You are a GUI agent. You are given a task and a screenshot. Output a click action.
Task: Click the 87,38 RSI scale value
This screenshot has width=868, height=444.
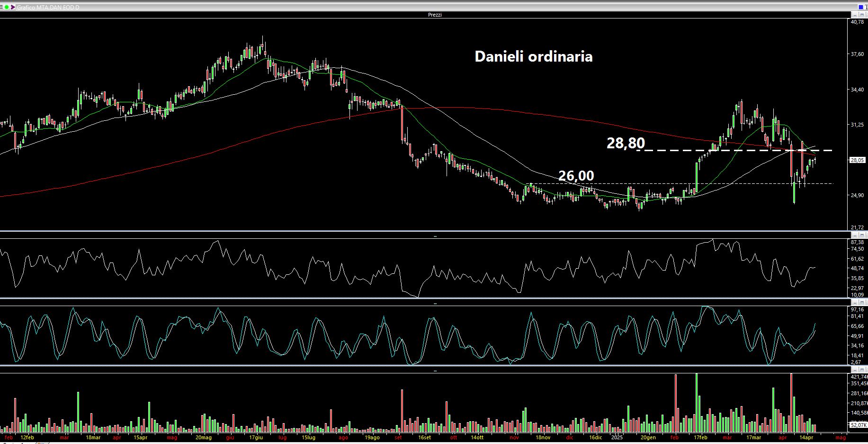(x=858, y=242)
